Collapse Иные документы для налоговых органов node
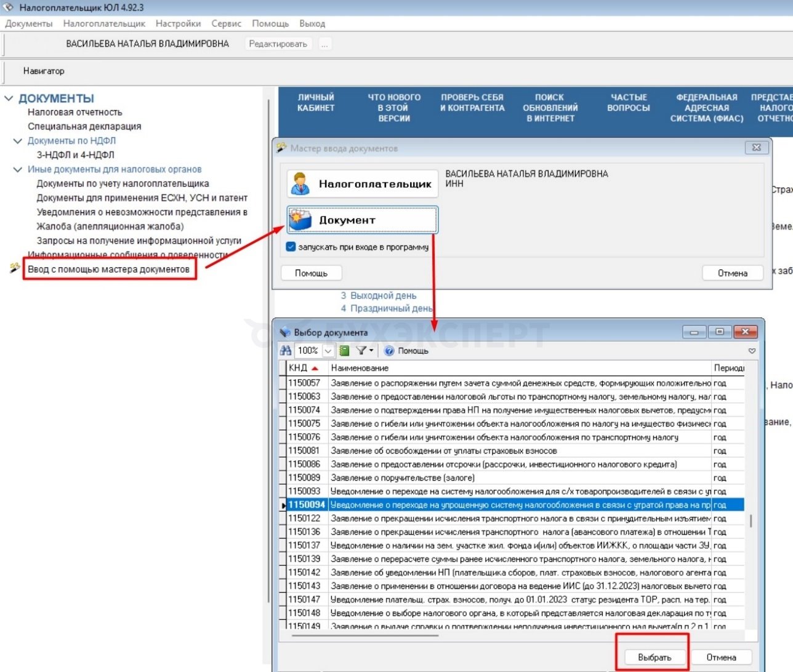Viewport: 793px width, 672px height. click(18, 169)
